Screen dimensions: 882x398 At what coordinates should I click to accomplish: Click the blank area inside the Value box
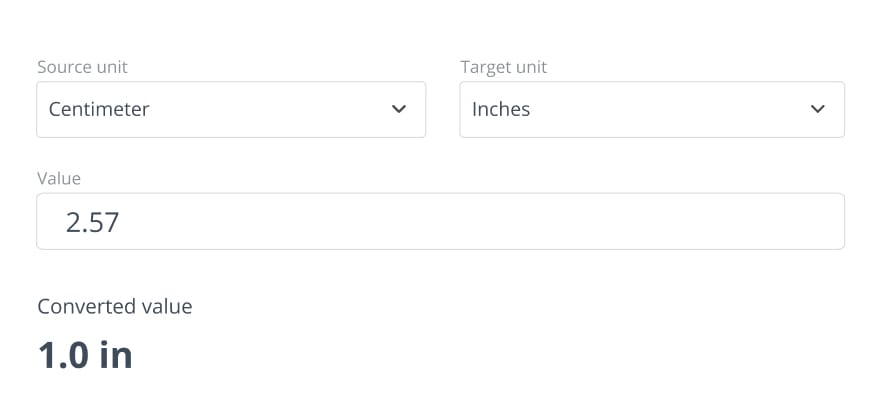coord(478,221)
